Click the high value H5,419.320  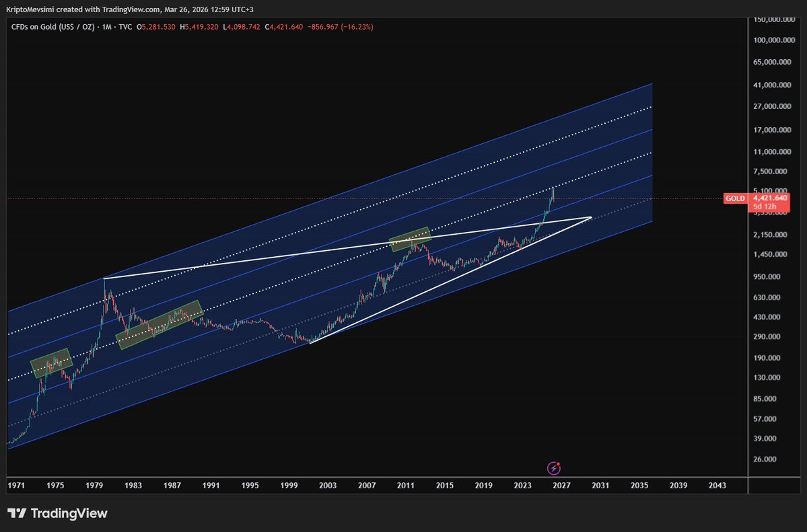coord(199,27)
